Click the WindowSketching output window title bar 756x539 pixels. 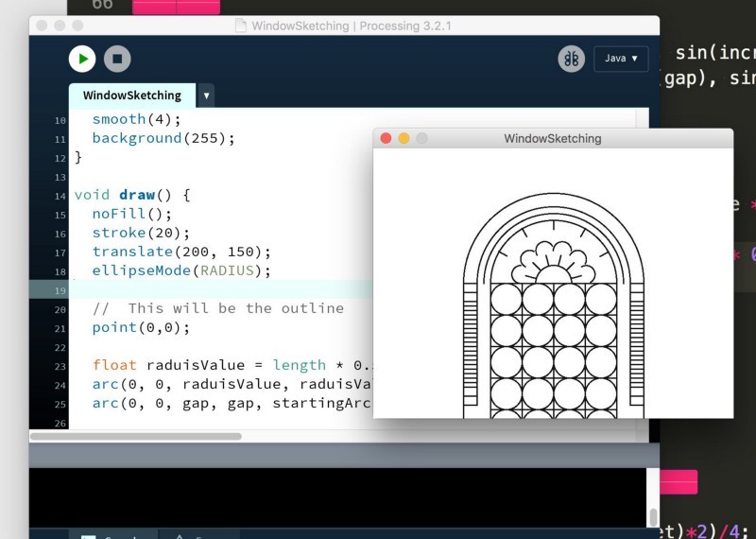(x=553, y=138)
